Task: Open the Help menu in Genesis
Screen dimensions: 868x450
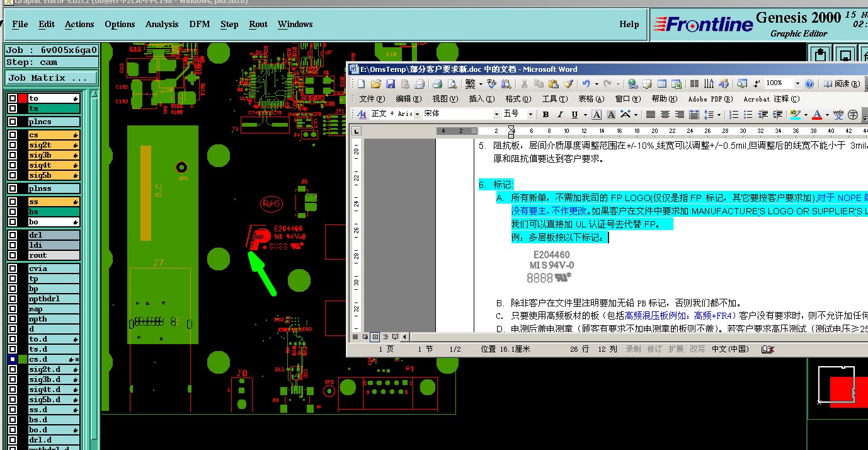Action: (x=629, y=24)
